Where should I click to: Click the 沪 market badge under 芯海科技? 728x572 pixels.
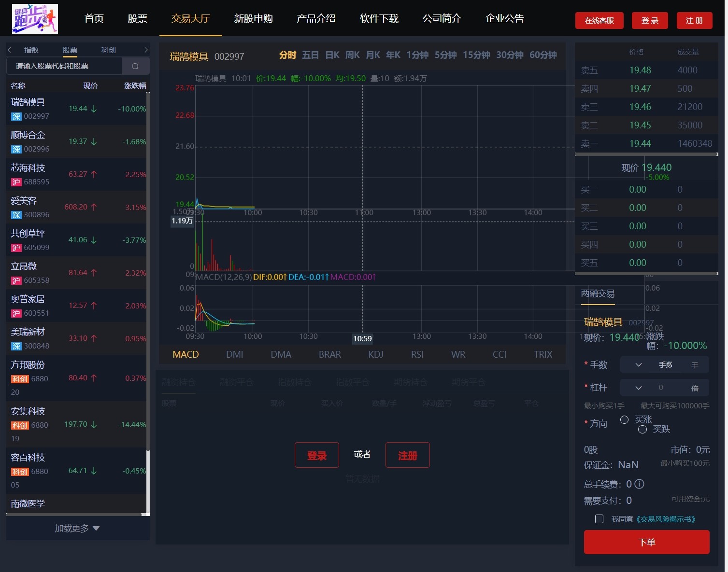pos(16,182)
